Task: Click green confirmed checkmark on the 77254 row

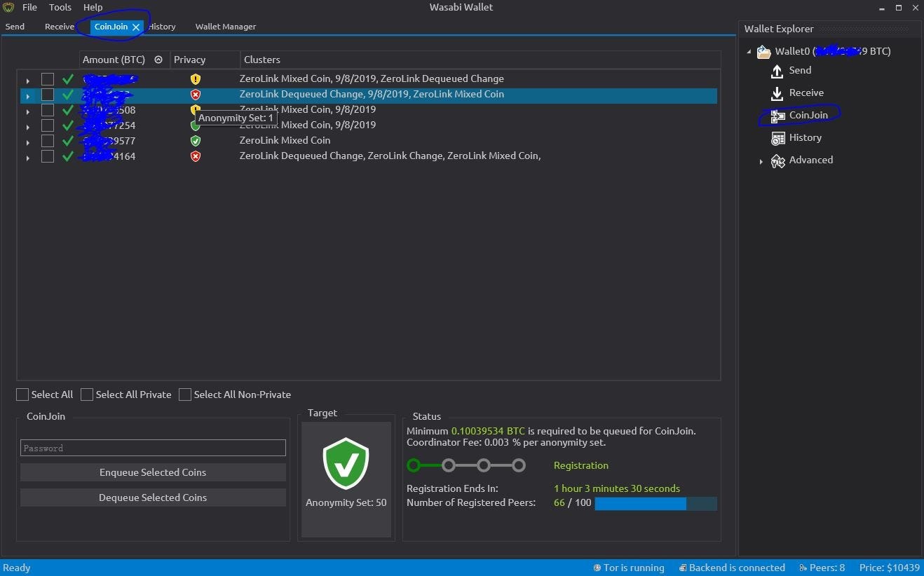Action: click(68, 125)
